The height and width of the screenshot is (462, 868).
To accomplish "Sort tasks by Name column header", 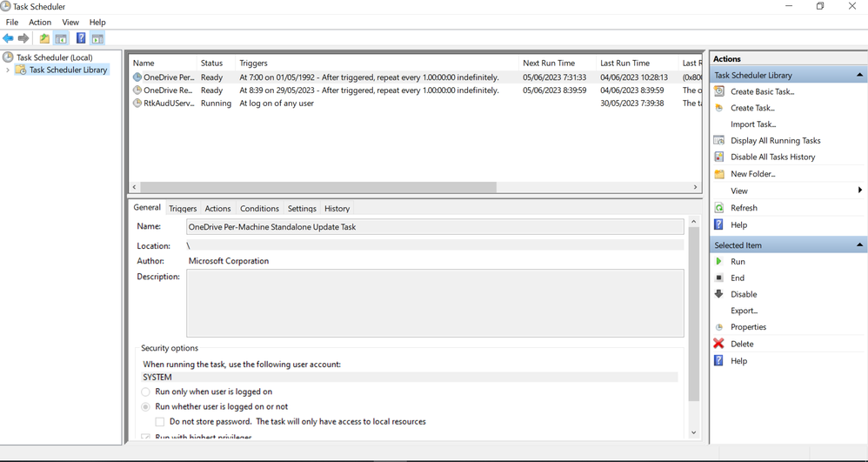I will (164, 64).
